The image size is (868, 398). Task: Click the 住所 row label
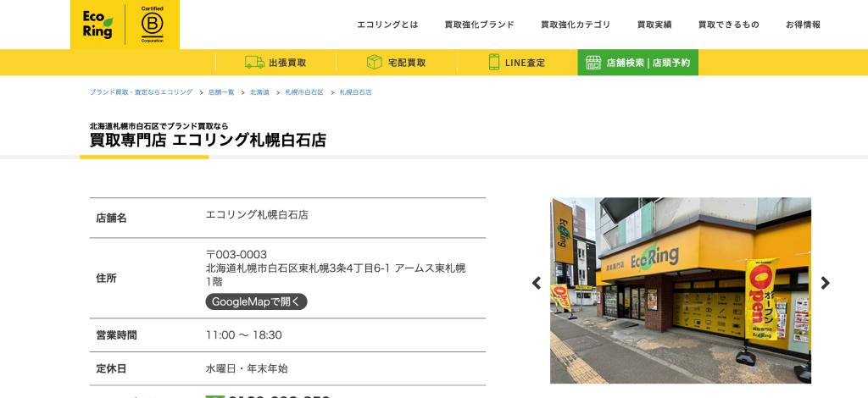tap(106, 278)
